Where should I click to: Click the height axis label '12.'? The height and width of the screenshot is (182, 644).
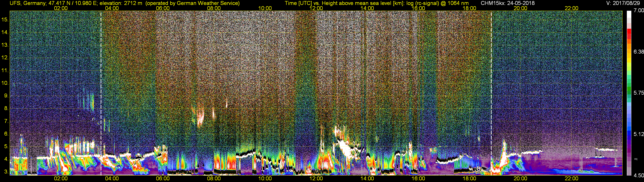5,58
